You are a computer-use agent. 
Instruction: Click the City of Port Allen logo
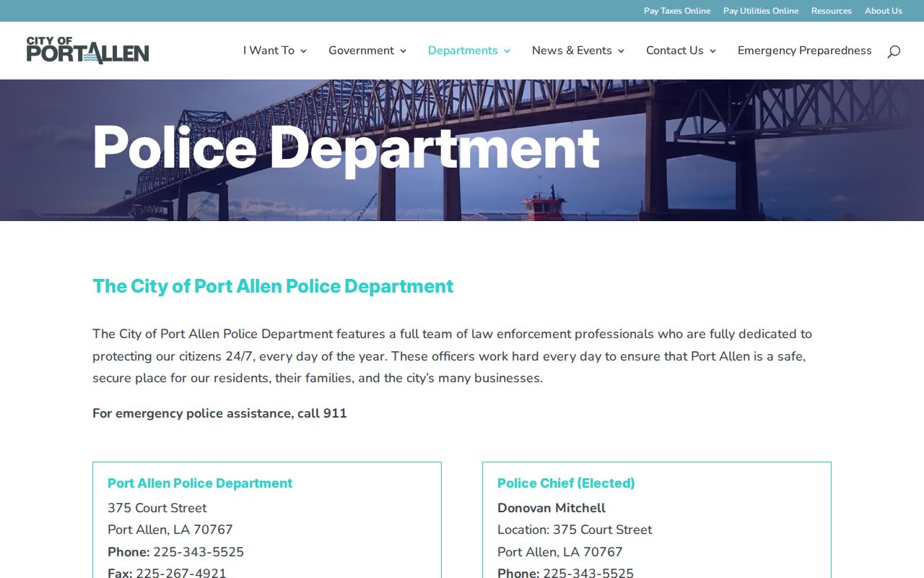pos(87,51)
